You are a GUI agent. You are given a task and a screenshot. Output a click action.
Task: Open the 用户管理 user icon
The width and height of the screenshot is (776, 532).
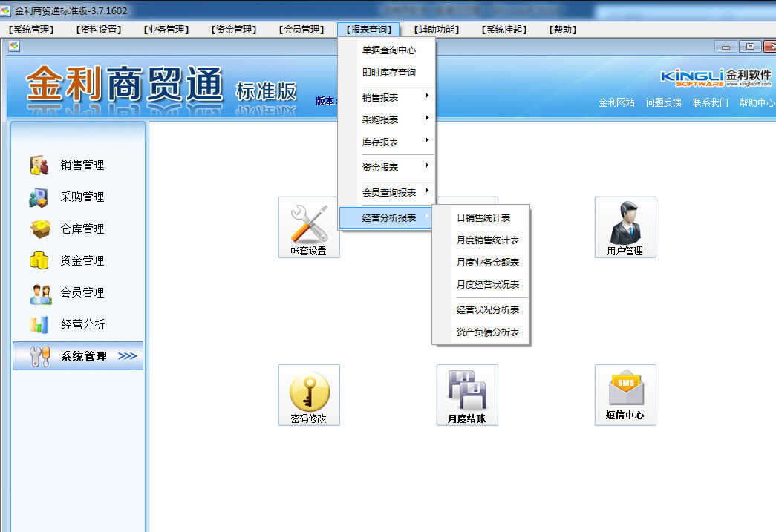625,228
